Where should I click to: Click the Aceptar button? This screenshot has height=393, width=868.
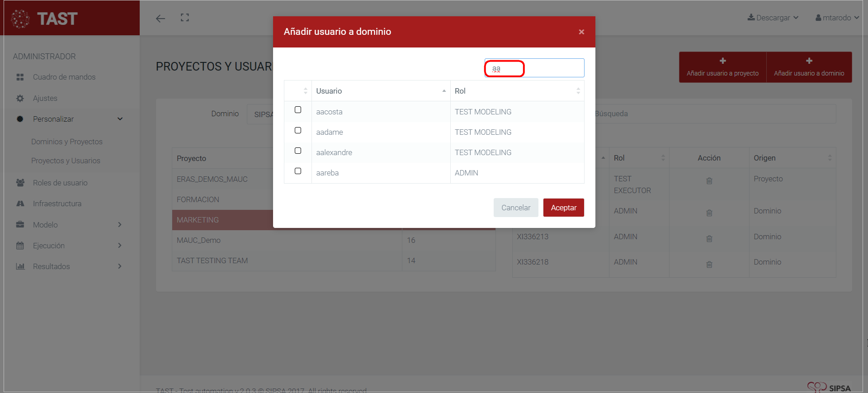click(x=563, y=208)
